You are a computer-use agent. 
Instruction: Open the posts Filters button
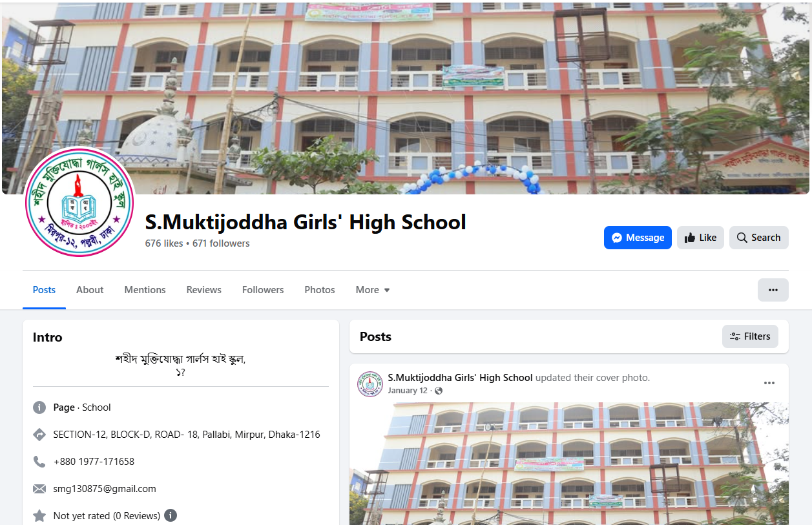[750, 336]
